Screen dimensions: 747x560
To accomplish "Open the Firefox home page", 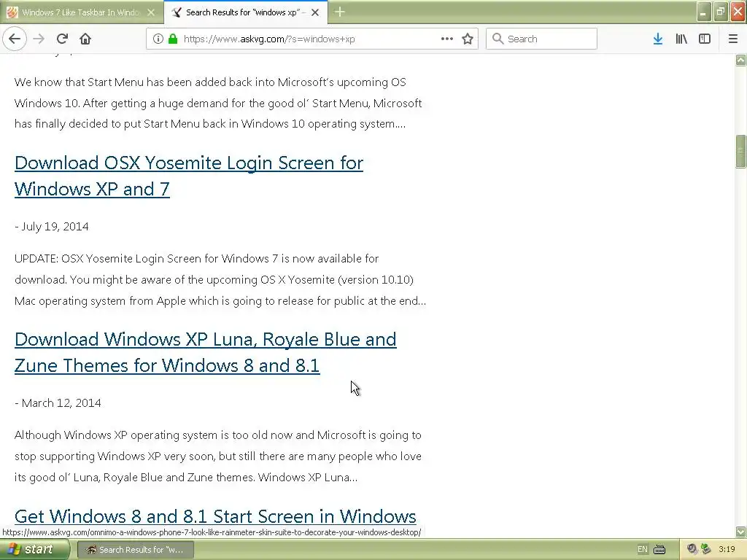I will [85, 39].
